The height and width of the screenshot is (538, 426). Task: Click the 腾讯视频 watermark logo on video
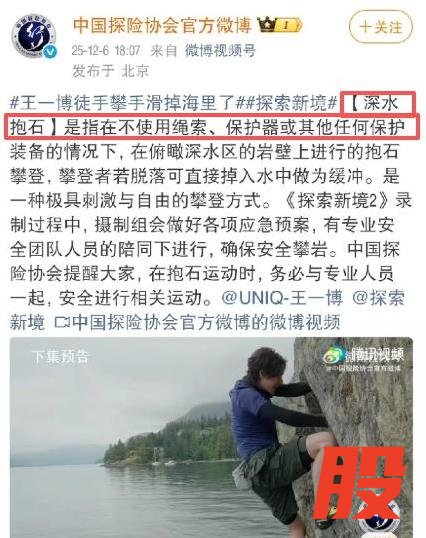point(364,355)
